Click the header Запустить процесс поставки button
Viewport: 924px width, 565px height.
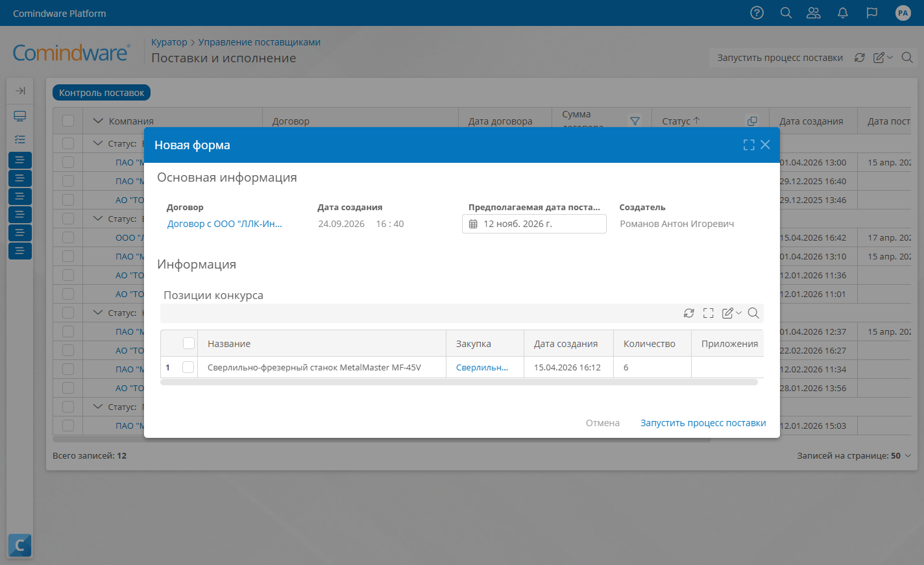click(780, 58)
